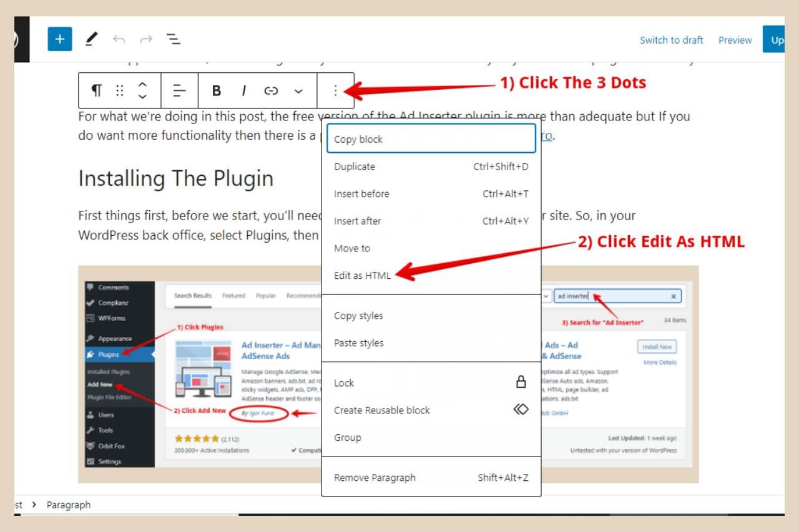Select Create Reusable block

[431, 410]
